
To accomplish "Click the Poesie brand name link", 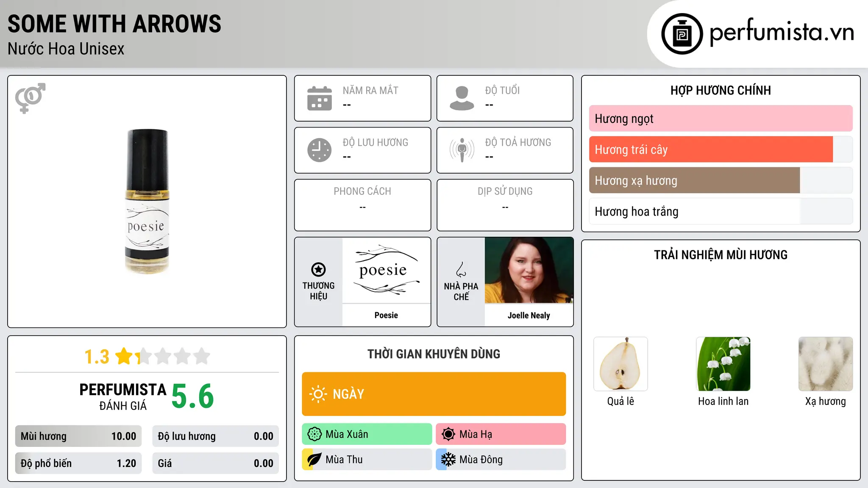I will [386, 315].
